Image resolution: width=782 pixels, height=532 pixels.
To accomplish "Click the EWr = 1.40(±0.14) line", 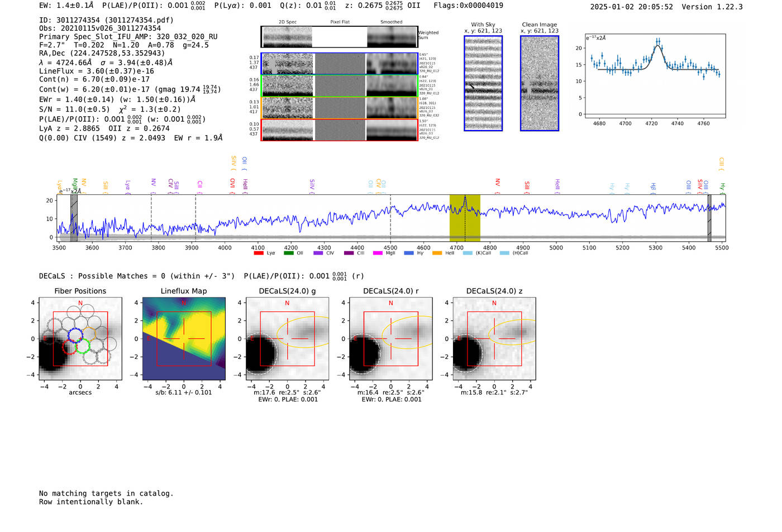I will point(117,99).
